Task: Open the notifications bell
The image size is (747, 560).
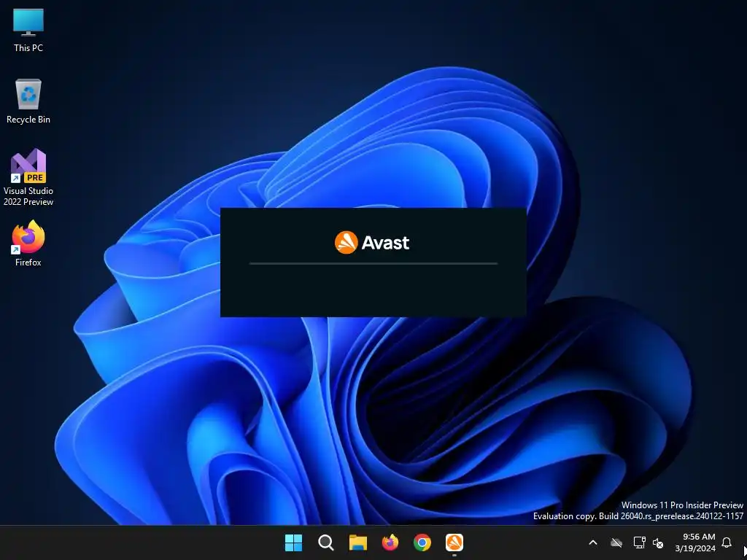Action: [x=727, y=542]
